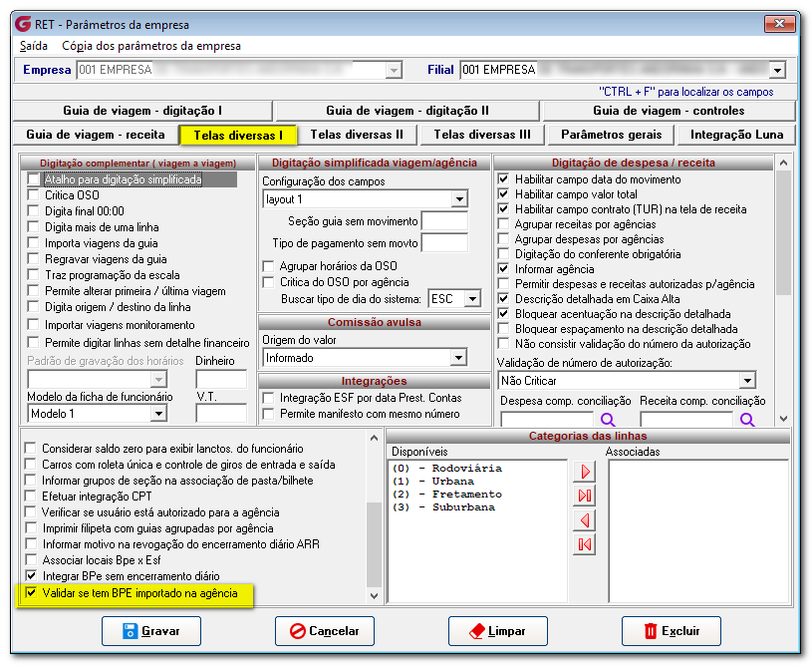Click the Receita comp. conciliação input field
Image resolution: width=812 pixels, height=665 pixels.
[686, 419]
